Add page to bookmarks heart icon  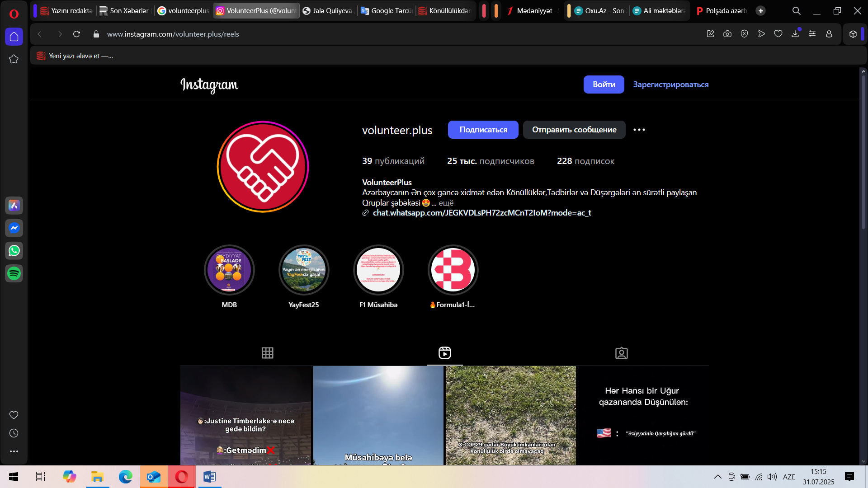pyautogui.click(x=778, y=34)
